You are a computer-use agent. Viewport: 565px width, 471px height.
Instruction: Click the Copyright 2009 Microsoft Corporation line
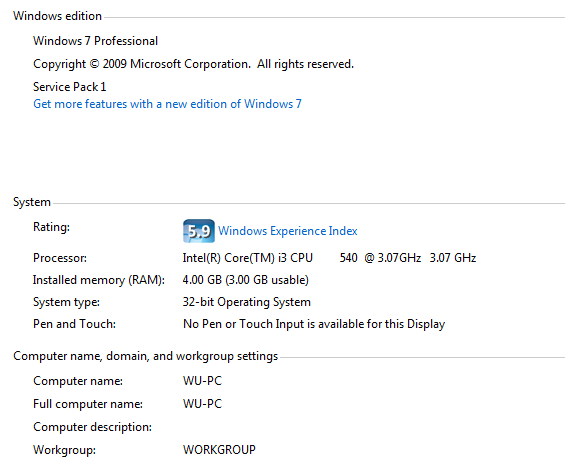tap(193, 64)
